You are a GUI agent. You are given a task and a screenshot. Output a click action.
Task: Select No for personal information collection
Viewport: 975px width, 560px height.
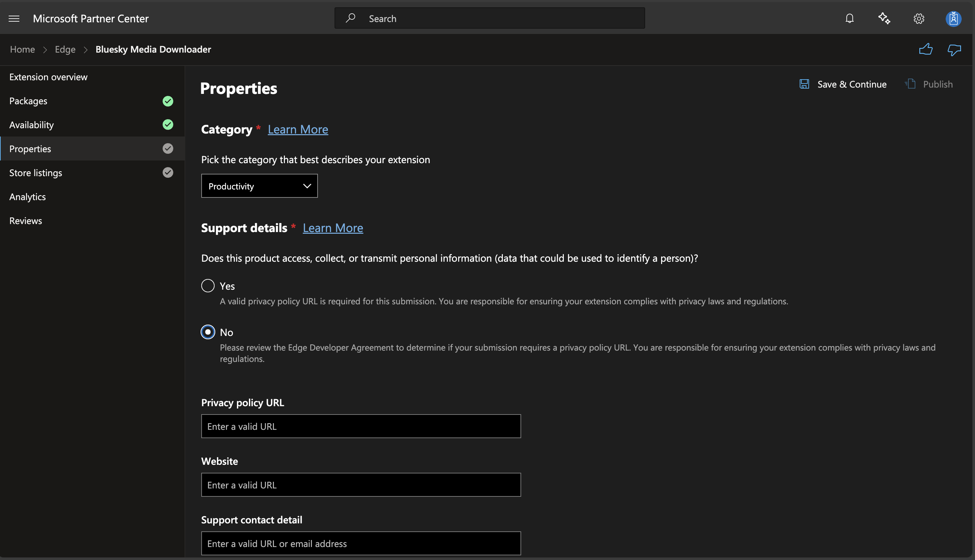(208, 332)
